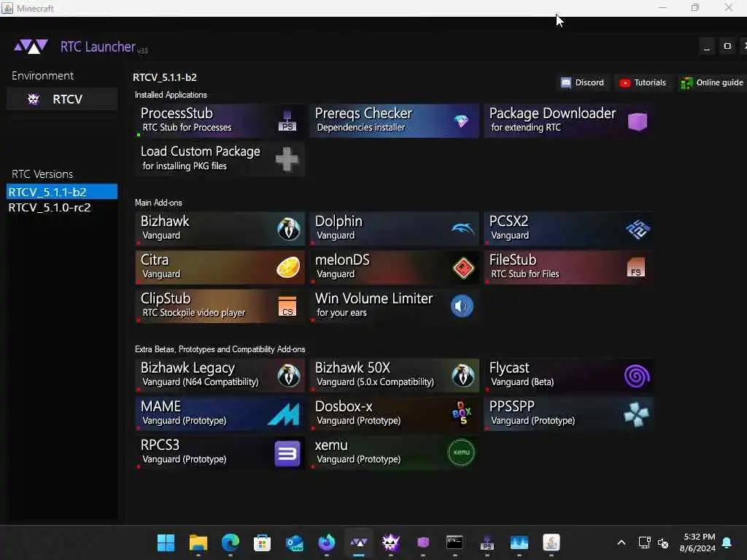Click the FileStub title text
The height and width of the screenshot is (560, 747).
513,260
